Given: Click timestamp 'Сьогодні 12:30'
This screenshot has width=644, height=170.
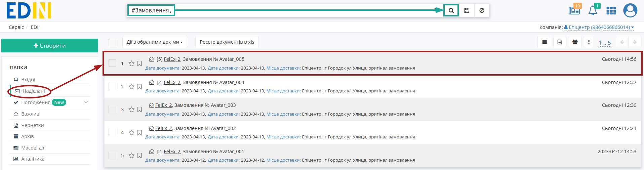Looking at the screenshot, I should pyautogui.click(x=619, y=105).
